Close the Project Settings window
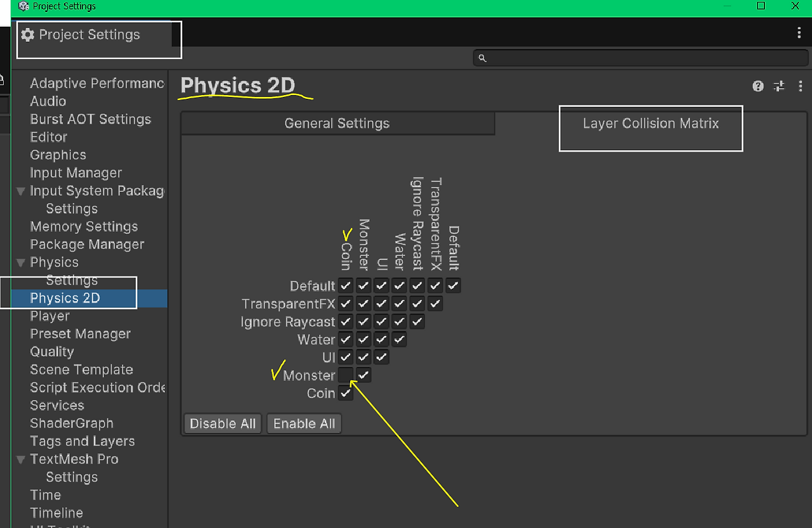 (796, 6)
